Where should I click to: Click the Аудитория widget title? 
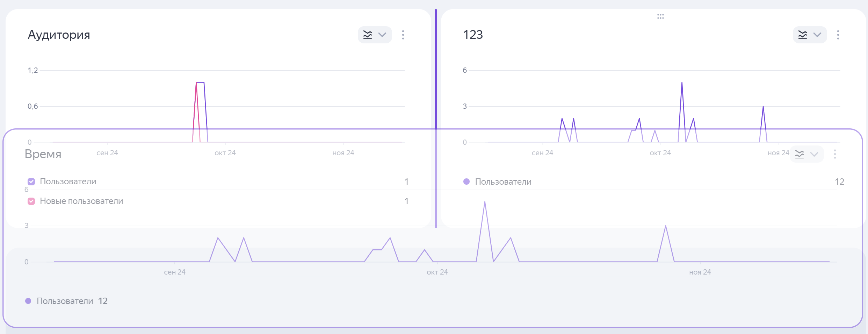[59, 35]
